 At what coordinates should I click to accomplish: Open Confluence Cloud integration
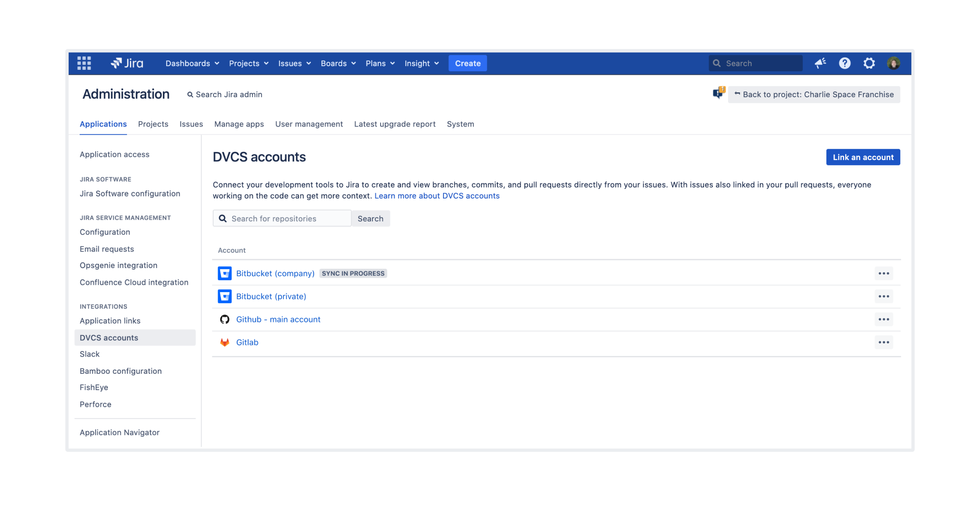point(134,282)
